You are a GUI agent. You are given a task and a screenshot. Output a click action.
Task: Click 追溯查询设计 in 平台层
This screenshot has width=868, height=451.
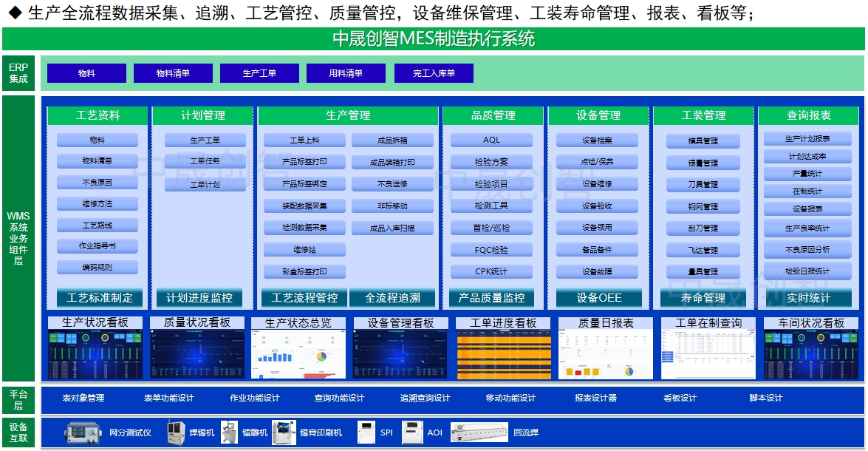pos(426,398)
